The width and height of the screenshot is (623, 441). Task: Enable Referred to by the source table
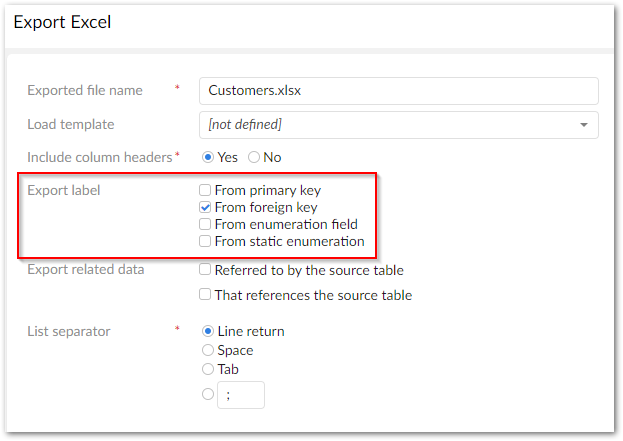coord(205,270)
